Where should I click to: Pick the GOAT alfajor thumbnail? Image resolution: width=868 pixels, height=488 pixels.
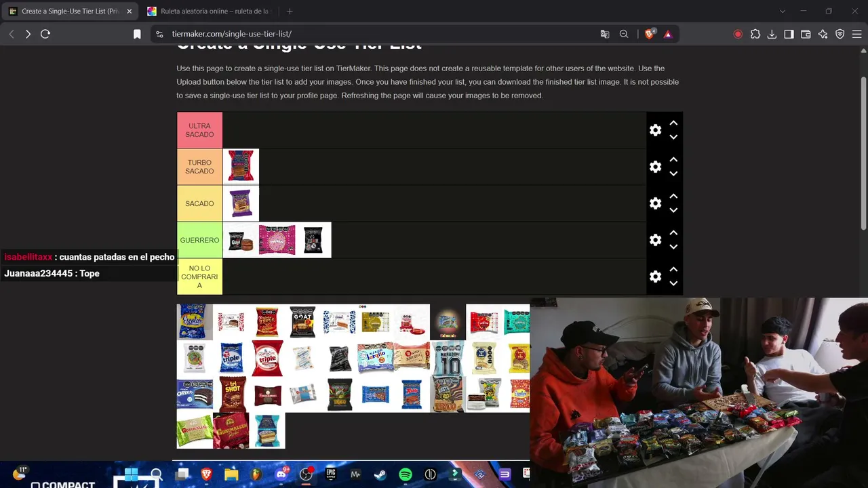tap(302, 322)
